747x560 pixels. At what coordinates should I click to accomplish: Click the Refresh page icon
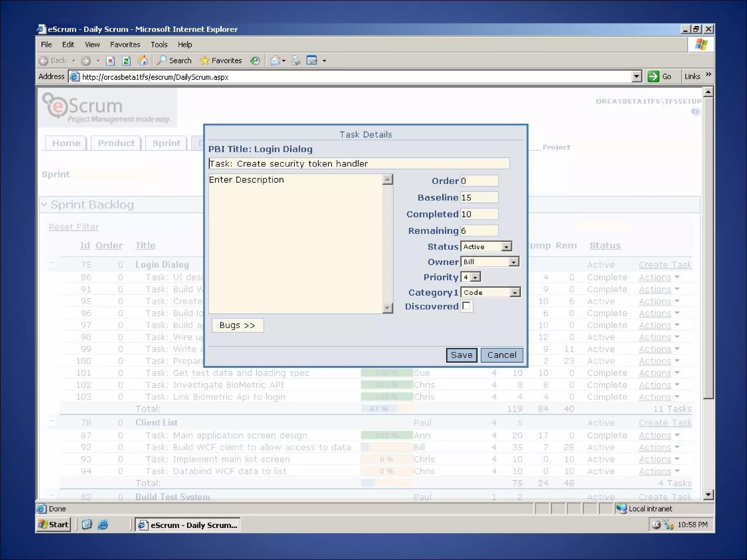tap(126, 61)
